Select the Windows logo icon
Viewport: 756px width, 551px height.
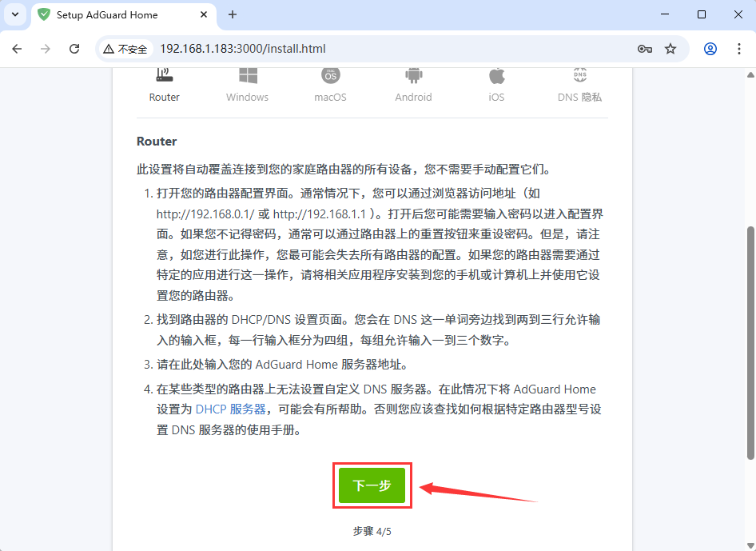pos(248,75)
